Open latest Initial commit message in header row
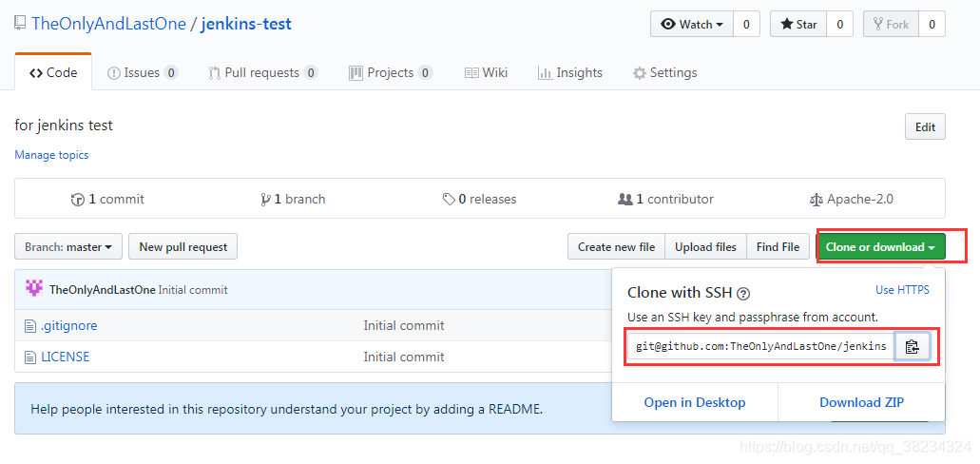 click(193, 290)
